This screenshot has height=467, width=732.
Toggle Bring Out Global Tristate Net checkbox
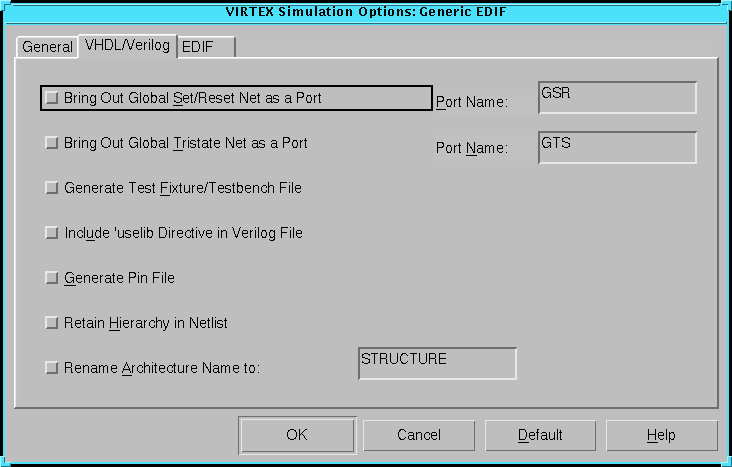52,143
